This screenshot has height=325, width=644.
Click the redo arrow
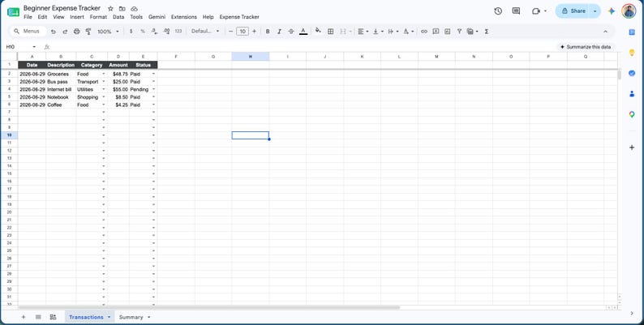(x=65, y=31)
